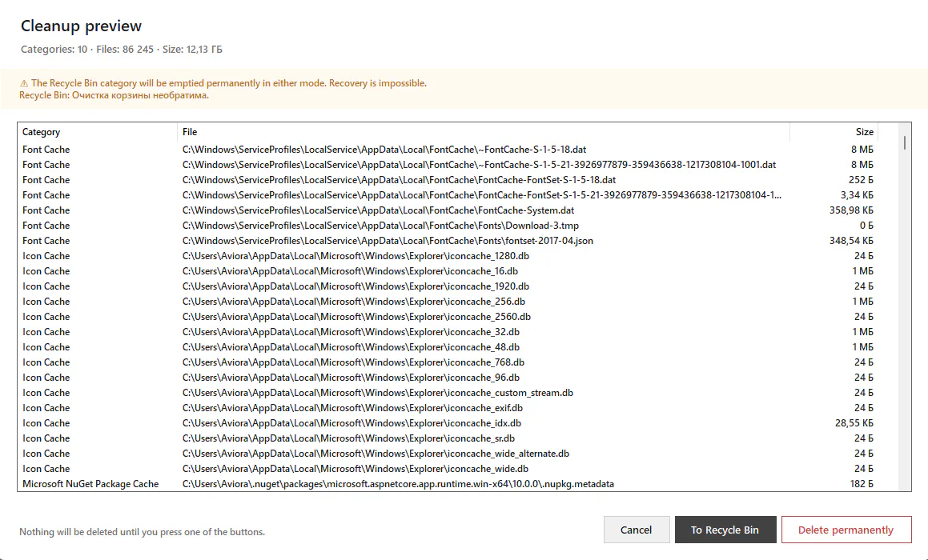Click the Categories, Files and Size summary line
The width and height of the screenshot is (928, 560).
[122, 49]
